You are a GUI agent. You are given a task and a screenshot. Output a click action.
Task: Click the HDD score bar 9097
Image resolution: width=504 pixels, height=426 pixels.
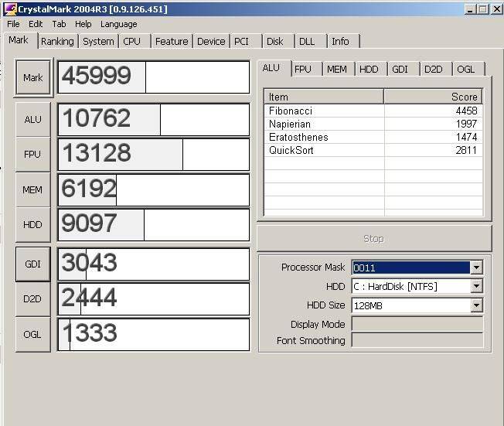(x=154, y=225)
